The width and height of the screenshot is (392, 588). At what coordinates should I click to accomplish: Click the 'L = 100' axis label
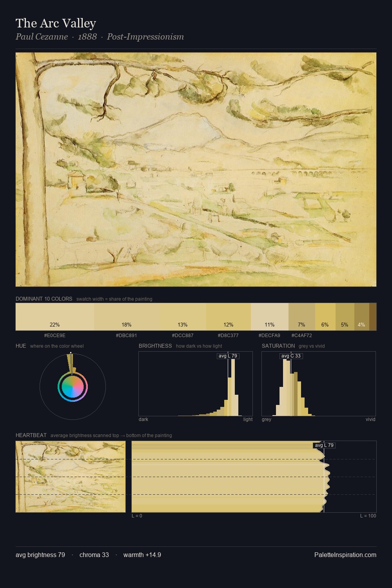[x=368, y=516]
